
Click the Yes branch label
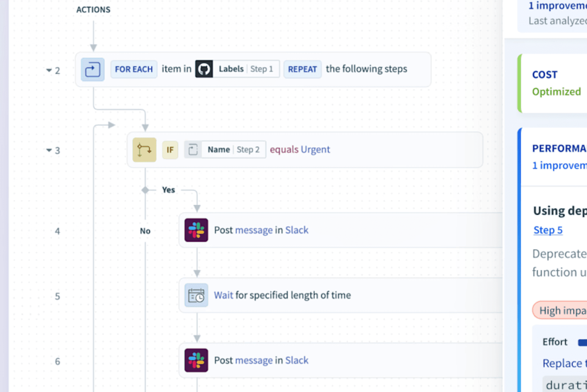coord(168,190)
